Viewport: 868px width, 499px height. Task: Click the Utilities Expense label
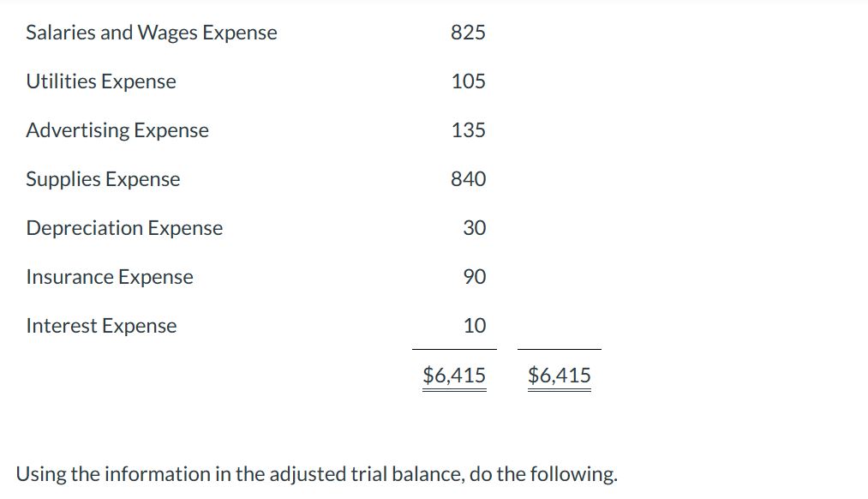pyautogui.click(x=101, y=81)
